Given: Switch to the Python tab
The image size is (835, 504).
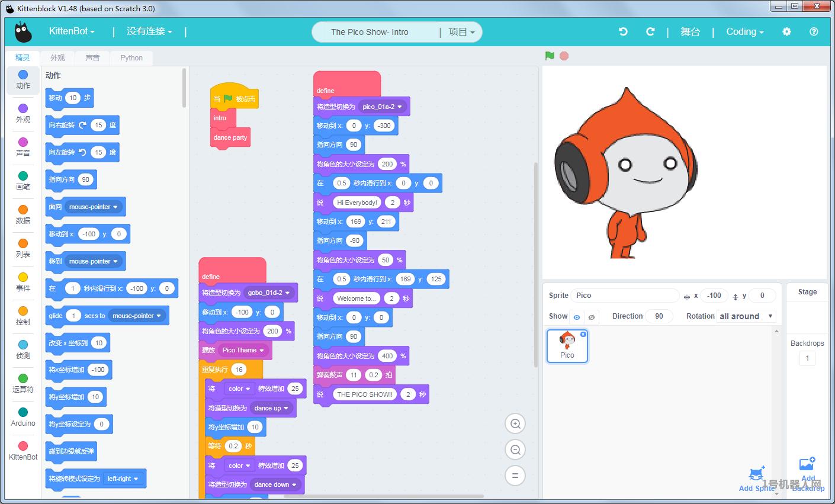Looking at the screenshot, I should 131,57.
